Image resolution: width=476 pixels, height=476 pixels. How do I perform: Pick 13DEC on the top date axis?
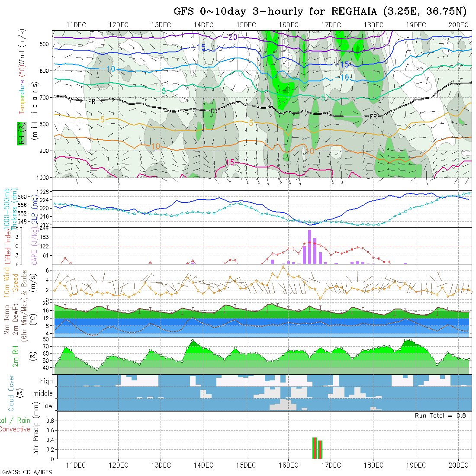tap(161, 25)
